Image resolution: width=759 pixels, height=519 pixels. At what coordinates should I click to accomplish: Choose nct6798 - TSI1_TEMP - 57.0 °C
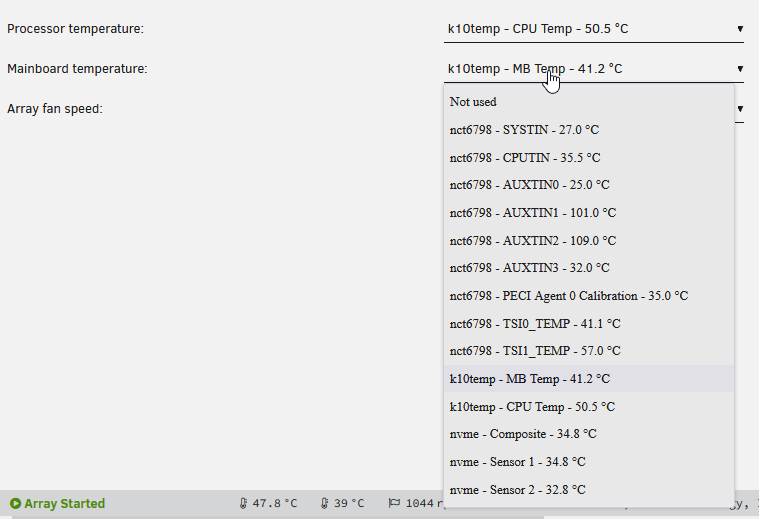tap(589, 351)
